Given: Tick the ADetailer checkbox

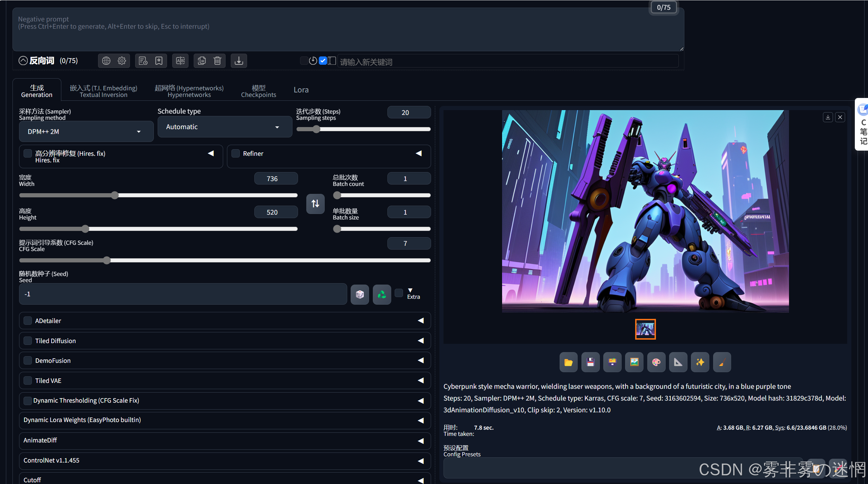Looking at the screenshot, I should [x=28, y=321].
